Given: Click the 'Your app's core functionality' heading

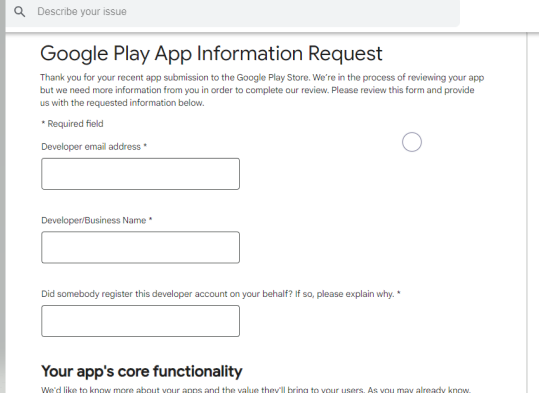Looking at the screenshot, I should coord(142,371).
